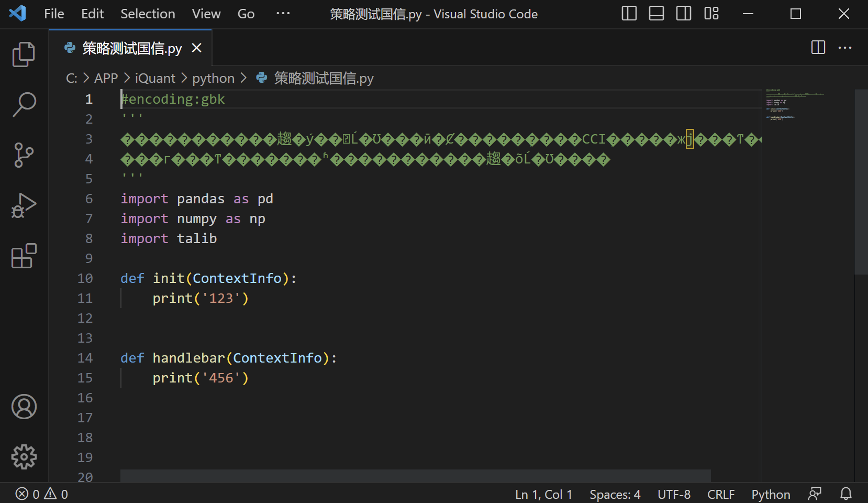
Task: Toggle the primary side bar layout button
Action: (x=629, y=14)
